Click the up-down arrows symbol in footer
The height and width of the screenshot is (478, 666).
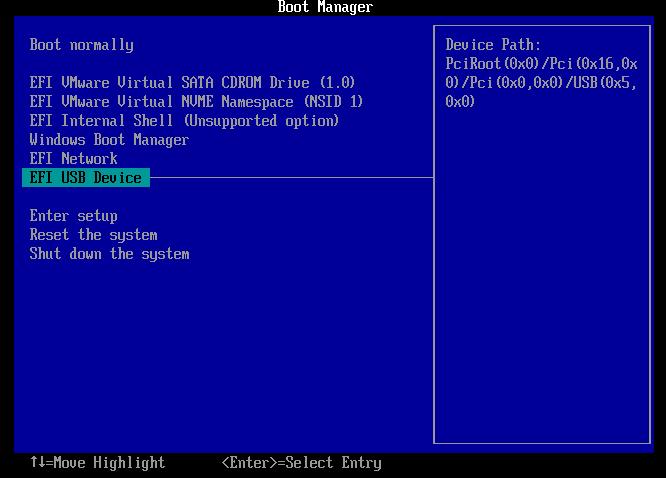point(37,463)
